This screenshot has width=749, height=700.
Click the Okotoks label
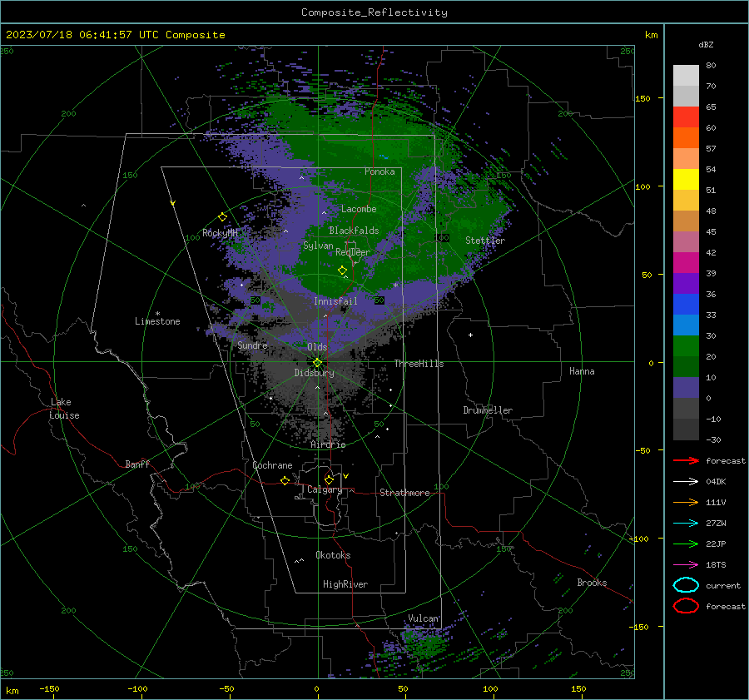point(333,555)
